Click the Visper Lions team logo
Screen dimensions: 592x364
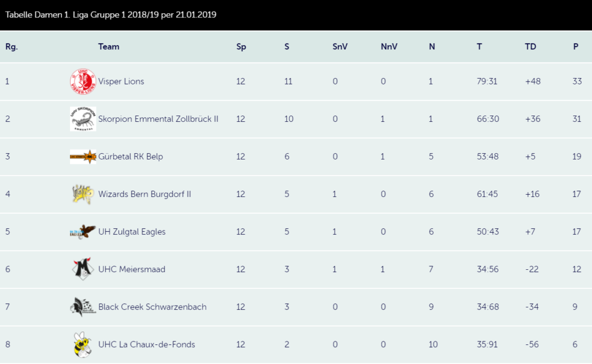tap(83, 81)
